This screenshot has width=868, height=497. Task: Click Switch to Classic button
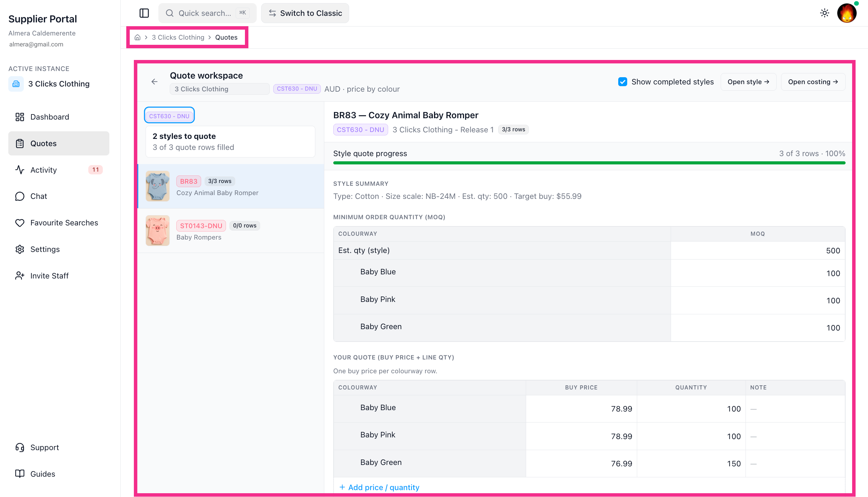[305, 13]
